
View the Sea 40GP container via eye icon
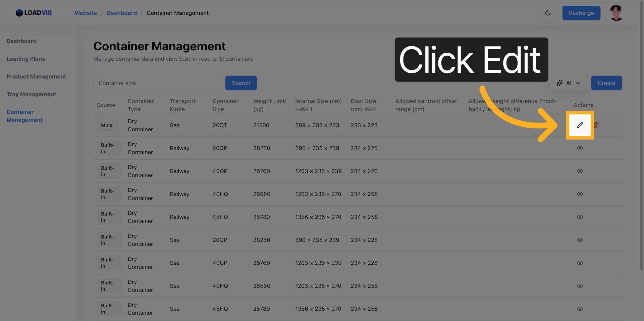pos(580,263)
